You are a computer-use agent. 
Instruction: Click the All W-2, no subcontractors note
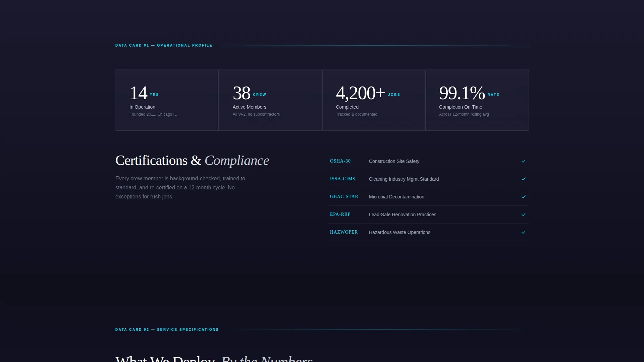[x=256, y=114]
